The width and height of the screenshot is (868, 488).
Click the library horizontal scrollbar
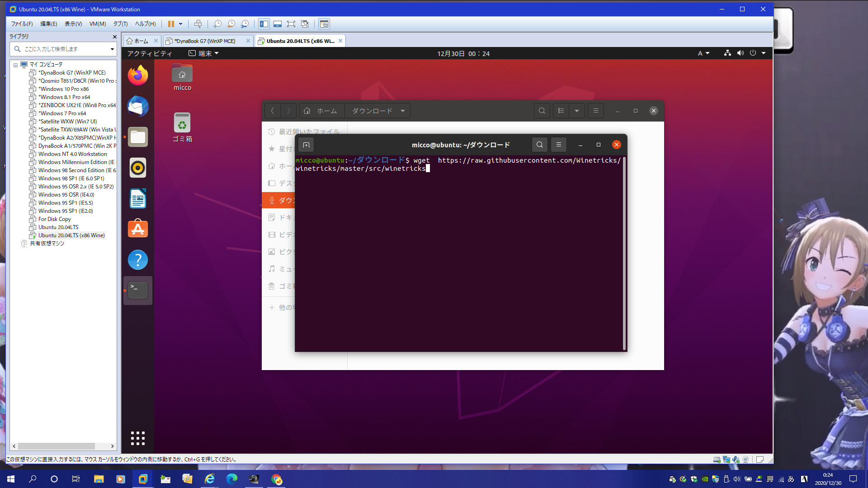click(57, 446)
